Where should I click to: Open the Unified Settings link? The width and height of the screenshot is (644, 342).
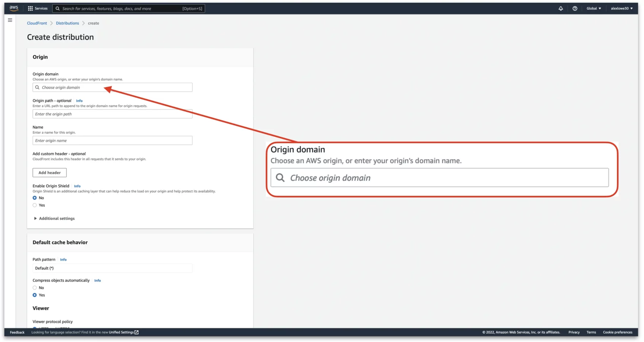[124, 332]
